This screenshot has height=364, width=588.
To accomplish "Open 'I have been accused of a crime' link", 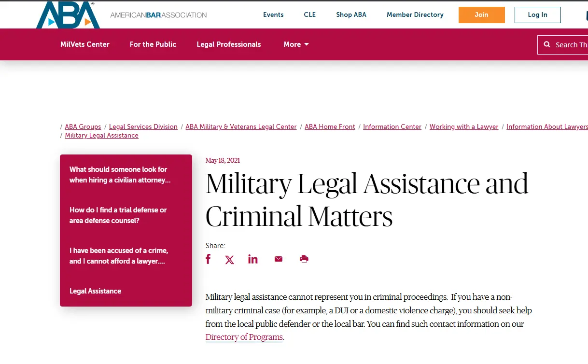I will (119, 256).
